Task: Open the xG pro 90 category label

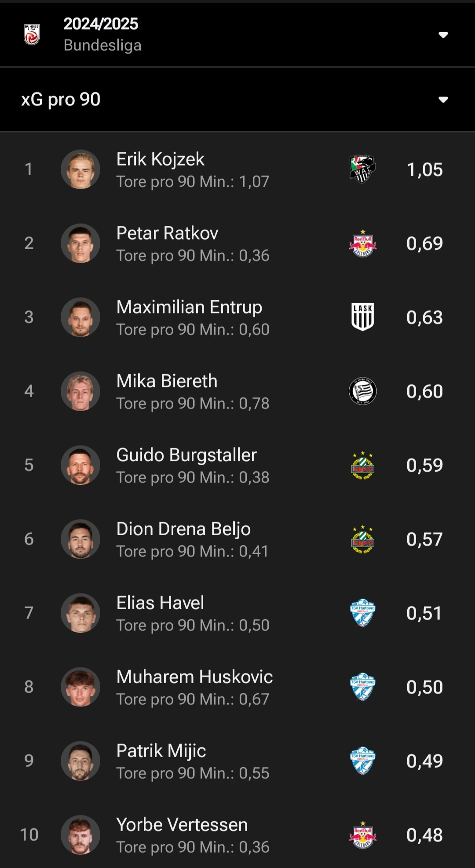Action: point(61,99)
